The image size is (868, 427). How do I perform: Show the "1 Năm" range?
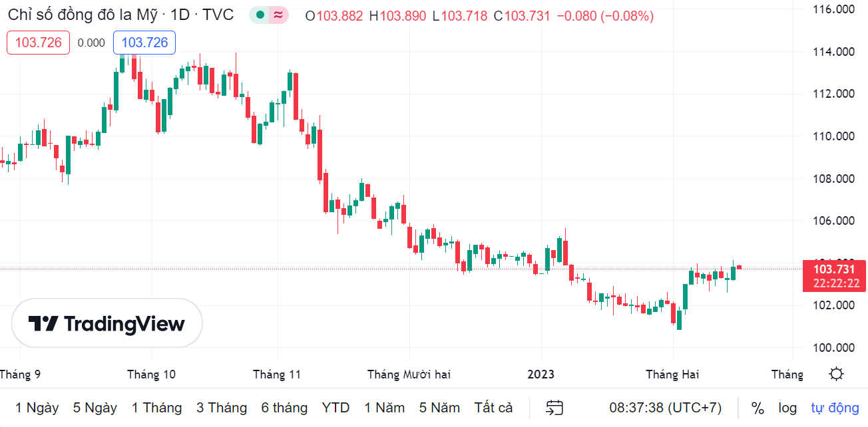[x=384, y=408]
